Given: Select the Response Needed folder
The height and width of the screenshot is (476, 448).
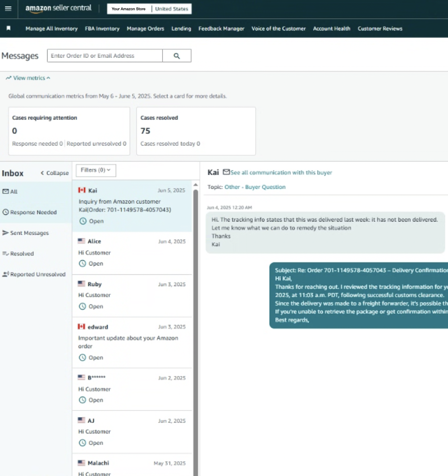Looking at the screenshot, I should tap(36, 212).
